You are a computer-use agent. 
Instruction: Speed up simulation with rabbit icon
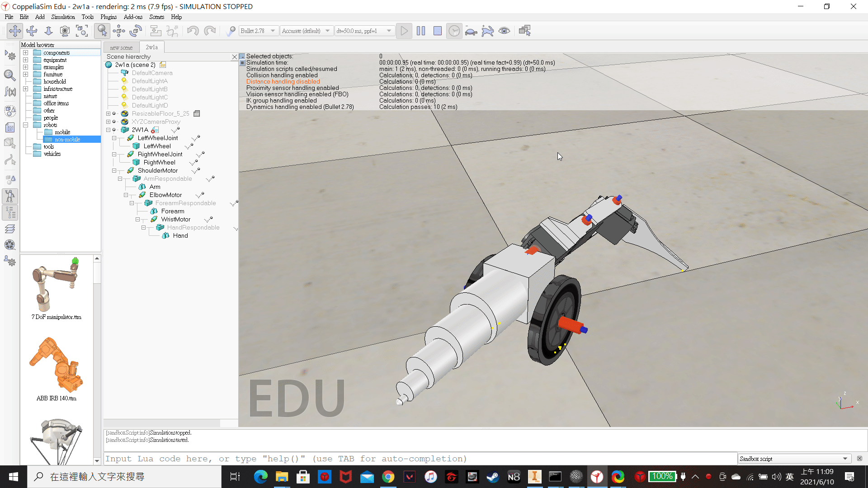coord(488,31)
